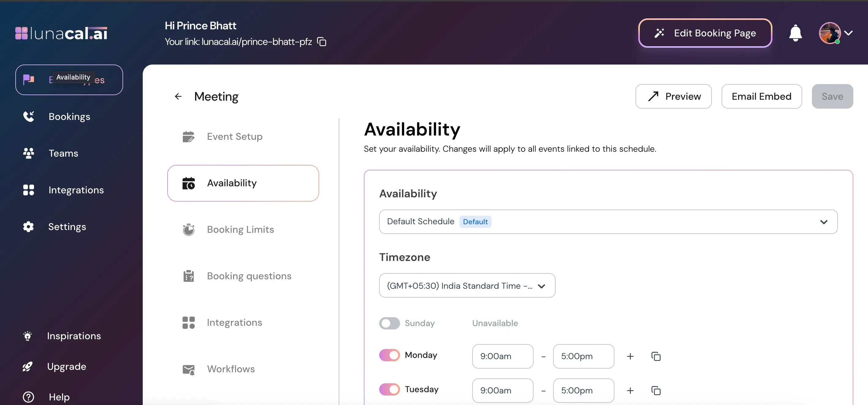868x405 pixels.
Task: Add another time slot for Monday
Action: (x=630, y=356)
